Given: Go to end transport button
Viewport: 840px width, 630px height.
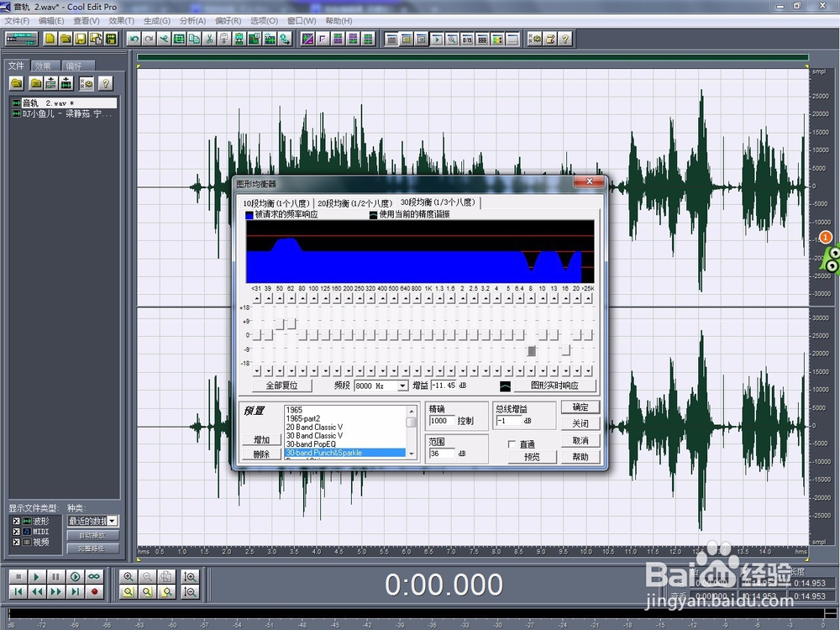Looking at the screenshot, I should (x=75, y=592).
